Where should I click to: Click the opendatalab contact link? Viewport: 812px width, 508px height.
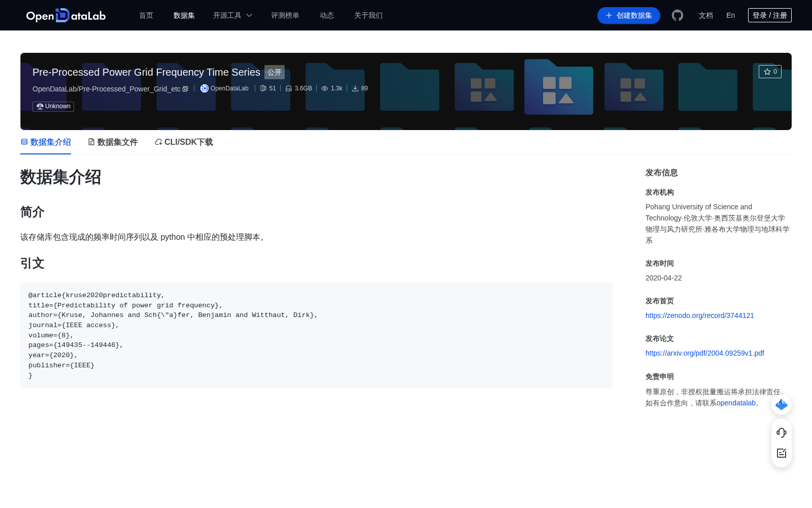736,403
